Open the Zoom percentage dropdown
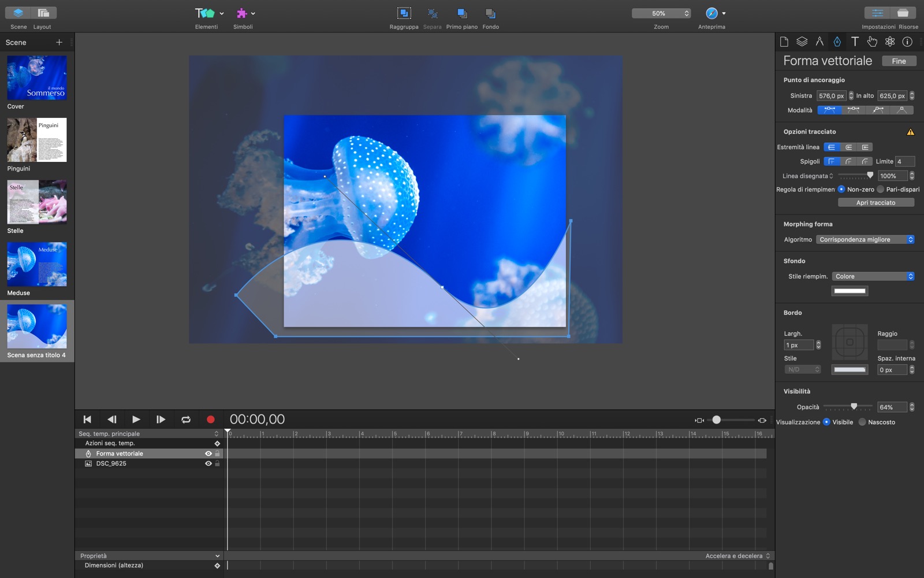 click(661, 13)
